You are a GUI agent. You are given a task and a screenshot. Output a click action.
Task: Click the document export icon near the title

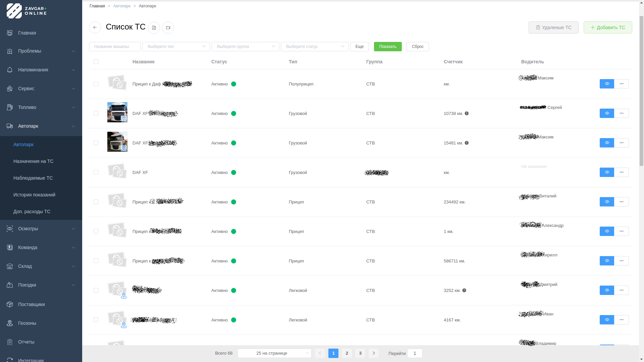coord(154,28)
